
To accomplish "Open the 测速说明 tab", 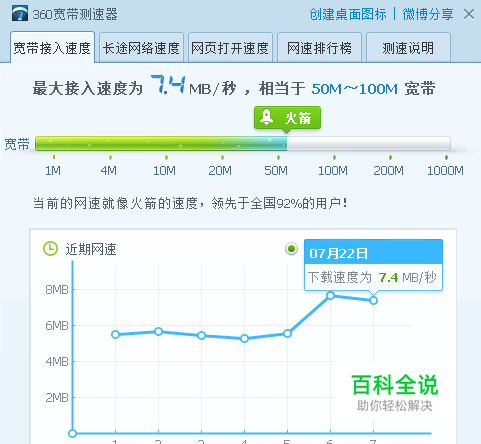I will [408, 48].
